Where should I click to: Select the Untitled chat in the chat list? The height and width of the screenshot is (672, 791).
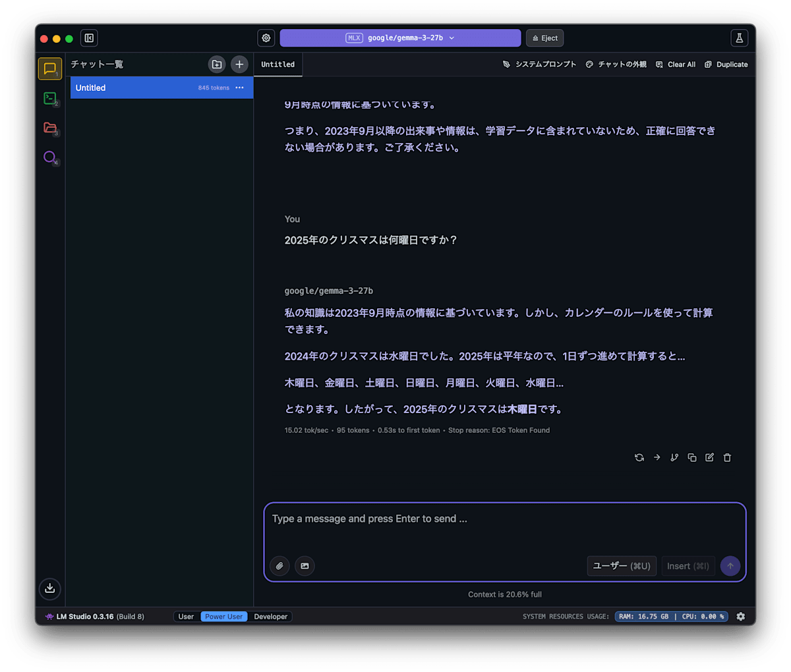click(x=161, y=88)
